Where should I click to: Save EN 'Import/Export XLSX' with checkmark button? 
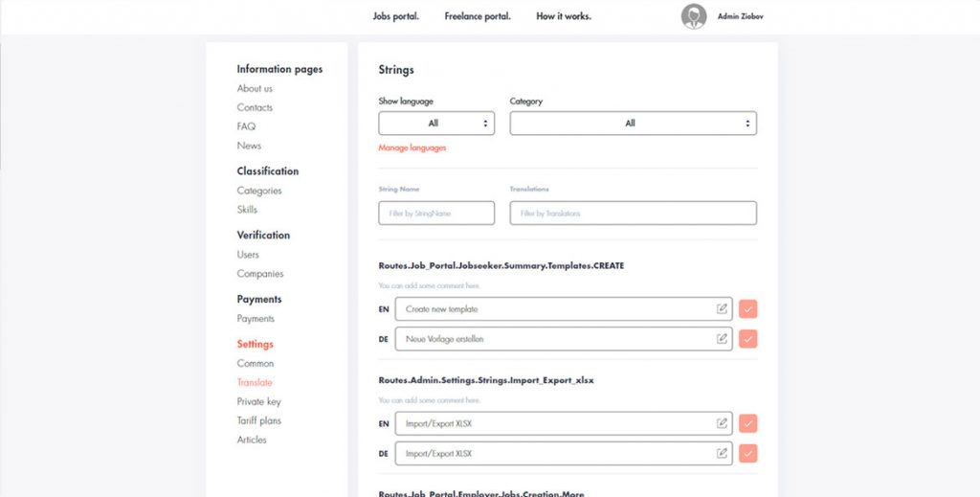point(748,423)
